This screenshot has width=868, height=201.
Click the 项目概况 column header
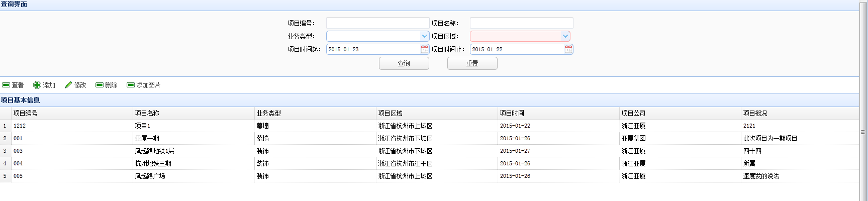800,113
